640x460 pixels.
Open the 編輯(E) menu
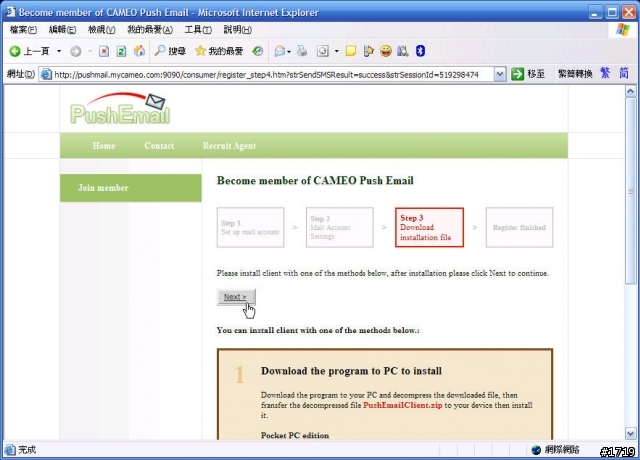click(x=62, y=30)
